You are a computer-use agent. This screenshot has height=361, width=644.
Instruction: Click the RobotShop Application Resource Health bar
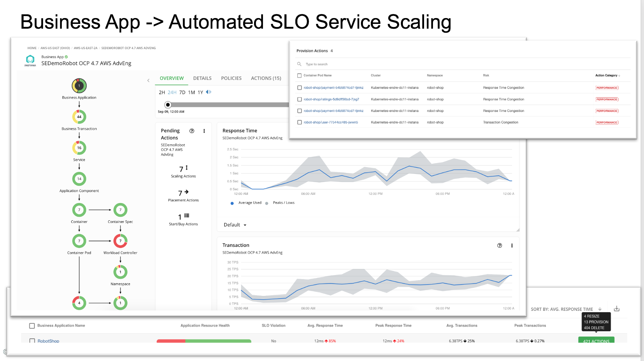[204, 341]
